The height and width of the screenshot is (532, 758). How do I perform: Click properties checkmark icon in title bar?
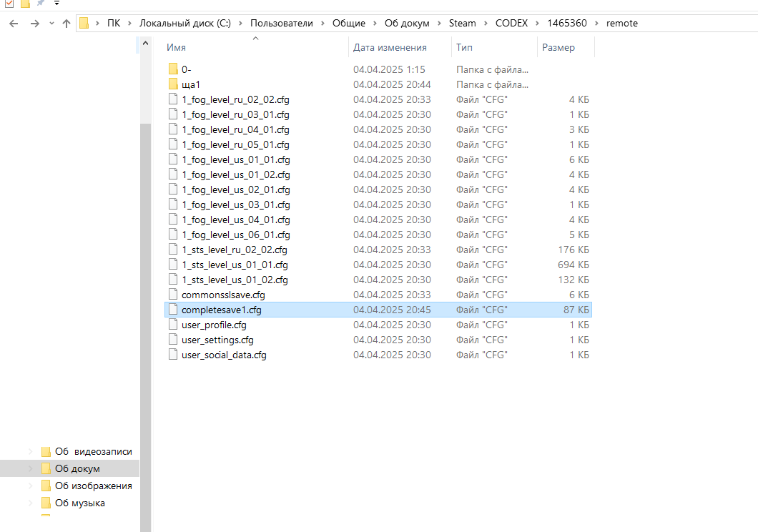pos(9,4)
